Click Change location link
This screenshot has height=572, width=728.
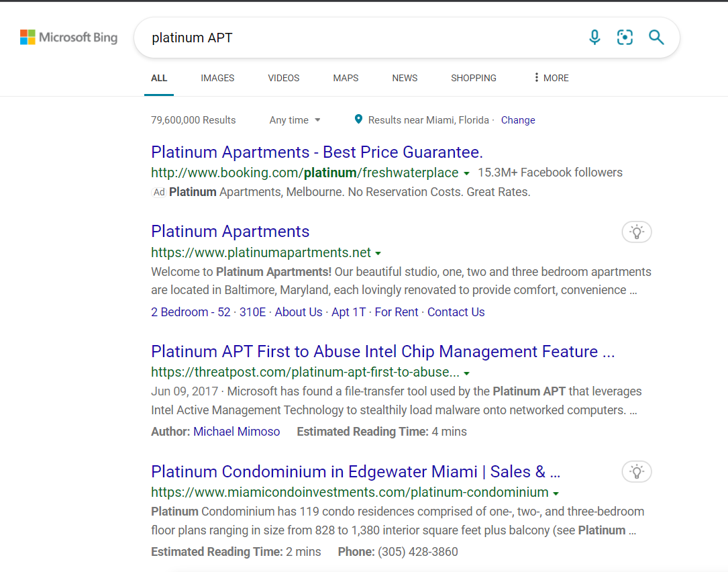click(x=517, y=120)
